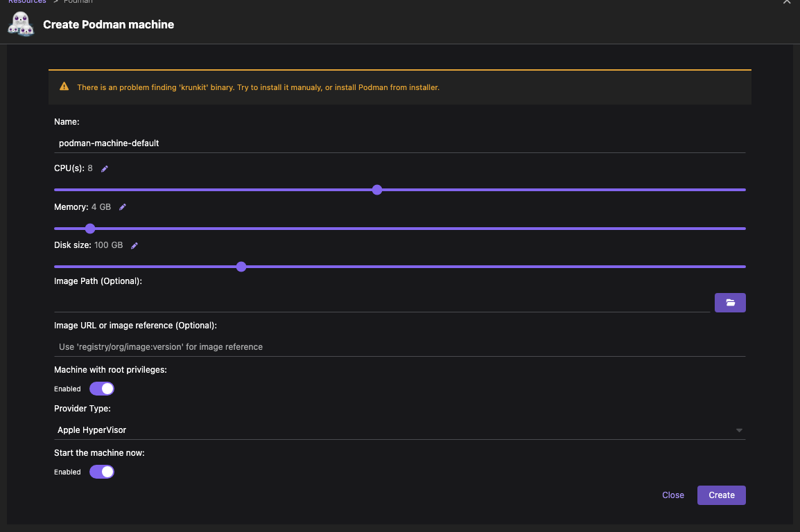The width and height of the screenshot is (800, 532).
Task: Click the Memory edit pencil icon
Action: [x=123, y=207]
